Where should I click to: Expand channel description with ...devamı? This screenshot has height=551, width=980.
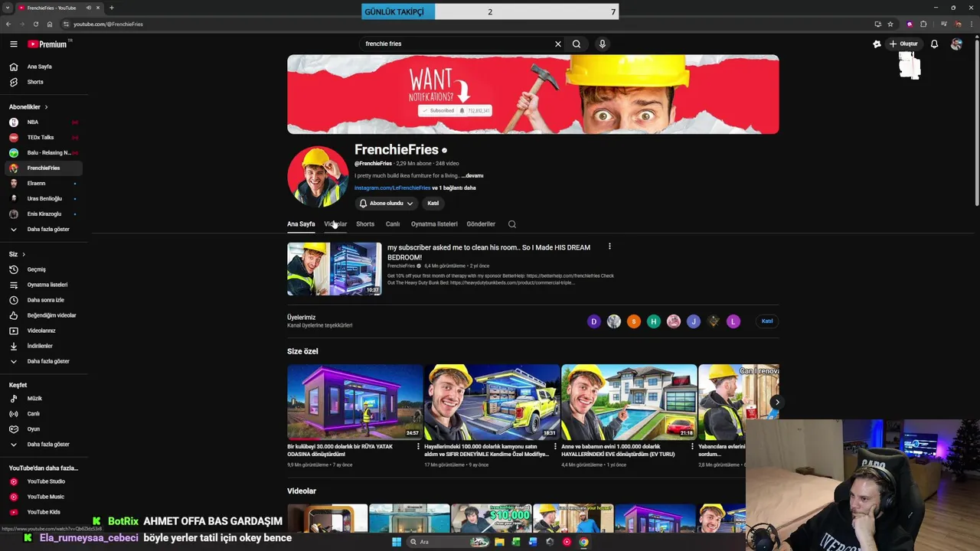472,176
